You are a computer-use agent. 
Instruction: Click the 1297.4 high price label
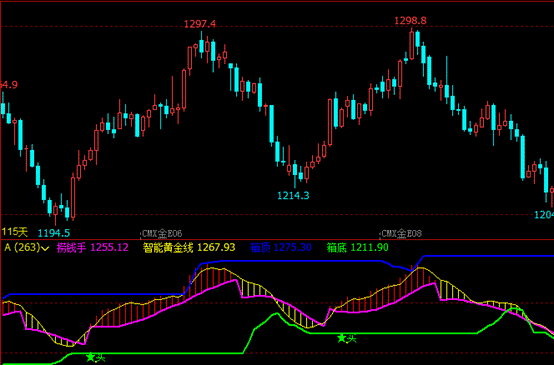[x=200, y=24]
